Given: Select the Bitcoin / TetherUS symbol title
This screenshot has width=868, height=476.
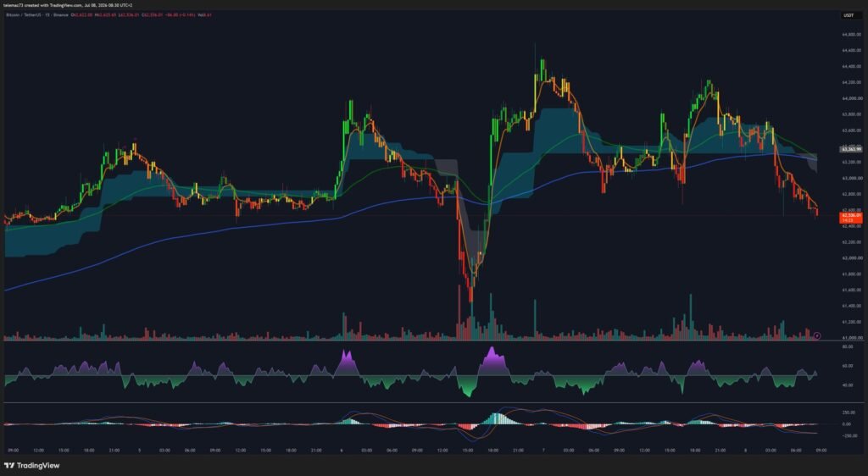Looking at the screenshot, I should [x=22, y=15].
